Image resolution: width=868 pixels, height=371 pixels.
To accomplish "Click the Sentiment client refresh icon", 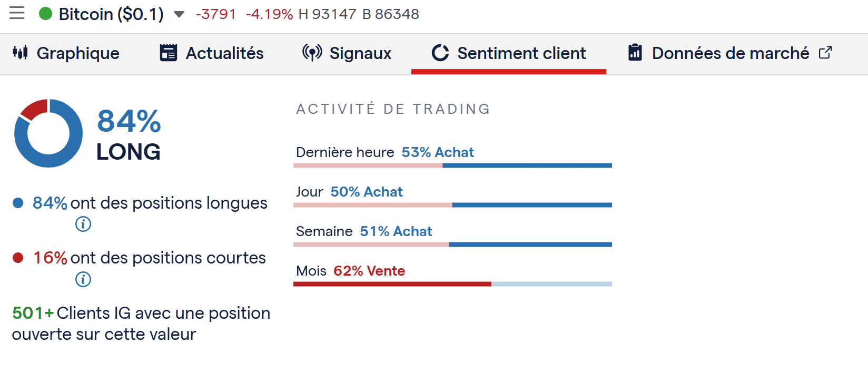I will pos(440,53).
